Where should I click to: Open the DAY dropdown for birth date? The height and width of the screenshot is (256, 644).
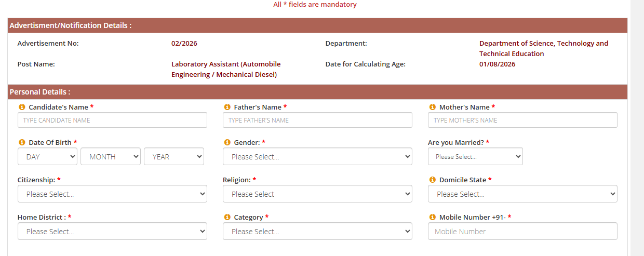(47, 156)
